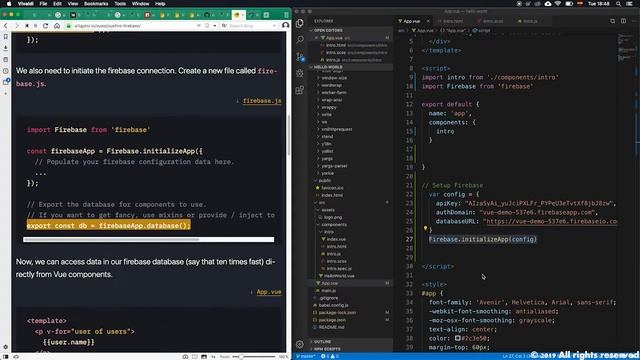
Task: Collapse the HELLO-WORLD section
Action: [x=351, y=67]
